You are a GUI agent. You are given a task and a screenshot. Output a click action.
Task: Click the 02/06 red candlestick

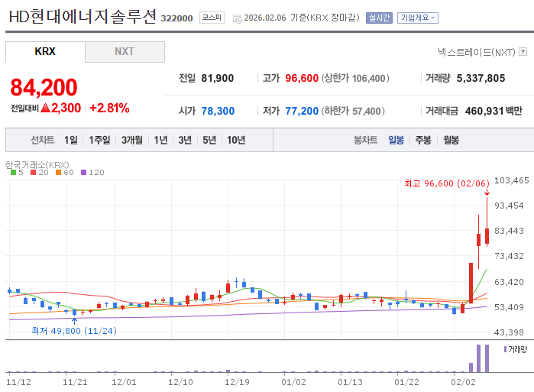[x=487, y=235]
